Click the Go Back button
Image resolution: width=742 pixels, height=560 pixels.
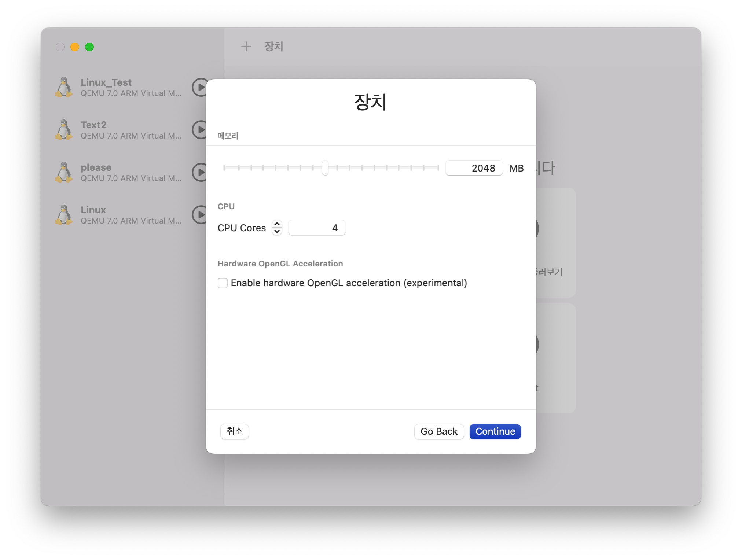click(439, 431)
